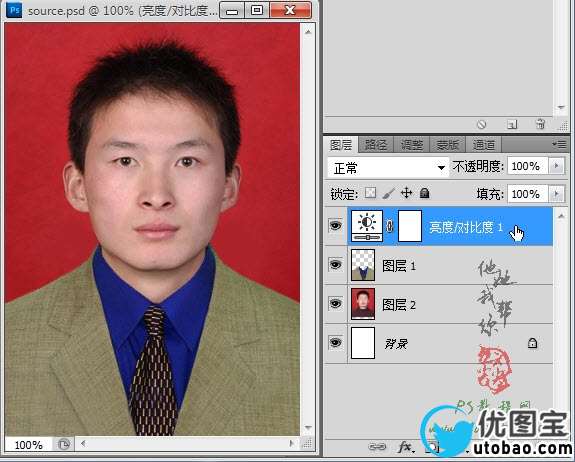Switch to the 图层 tab

[341, 145]
